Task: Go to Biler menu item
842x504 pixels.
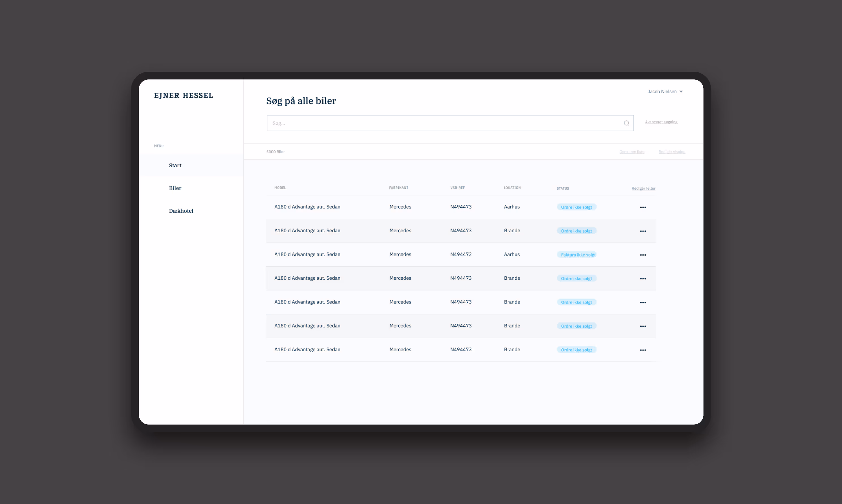Action: click(x=175, y=188)
